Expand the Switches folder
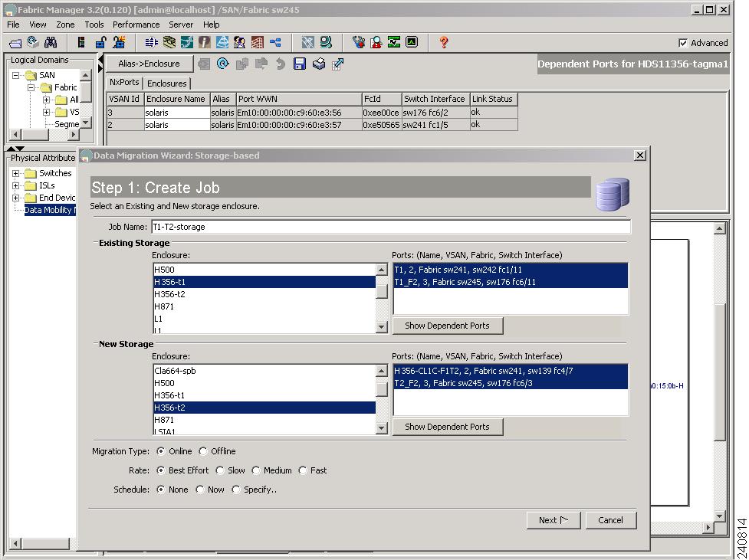749x560 pixels. (16, 173)
